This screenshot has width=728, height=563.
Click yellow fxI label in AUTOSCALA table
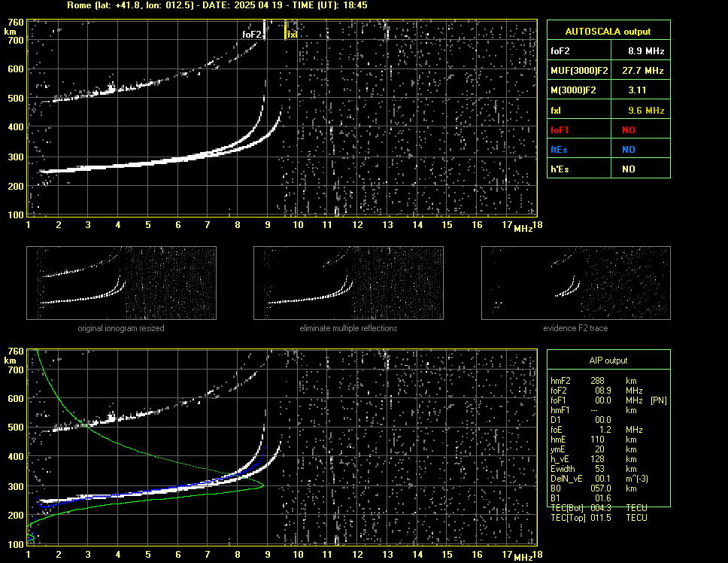point(556,111)
